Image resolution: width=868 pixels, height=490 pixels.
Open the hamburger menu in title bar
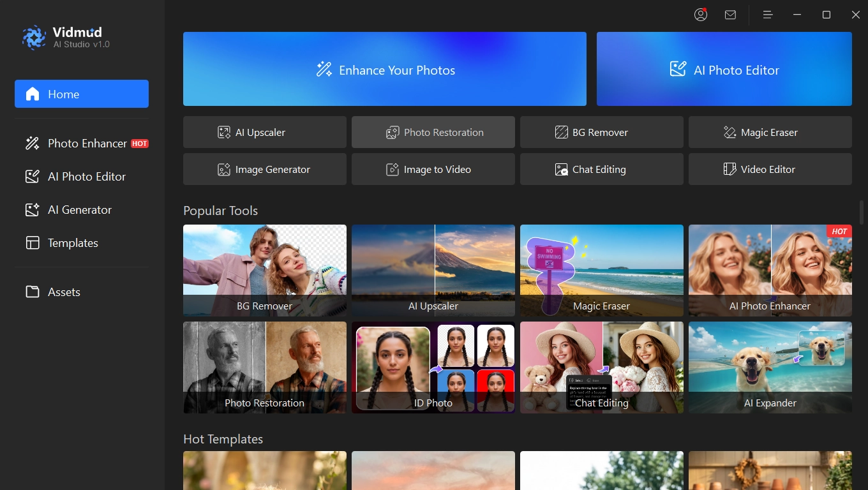click(x=768, y=15)
